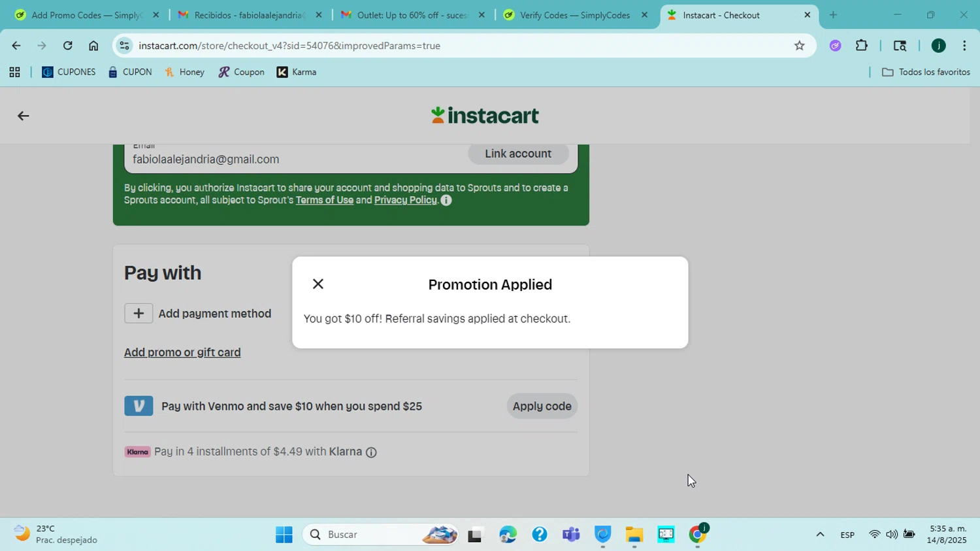Open Snipping Tool from taskbar
Screen dimensions: 980x551
(666, 535)
